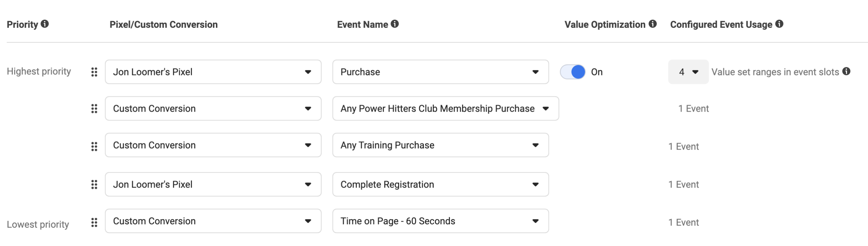This screenshot has height=246, width=868.
Task: Open the Purchase event name dropdown
Action: pyautogui.click(x=440, y=72)
